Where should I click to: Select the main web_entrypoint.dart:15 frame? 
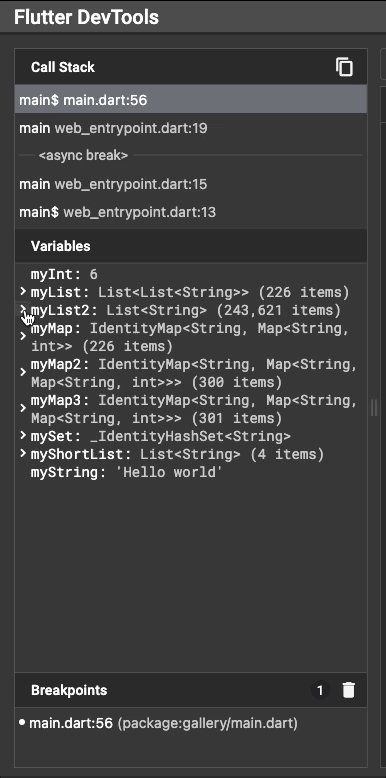pyautogui.click(x=191, y=185)
